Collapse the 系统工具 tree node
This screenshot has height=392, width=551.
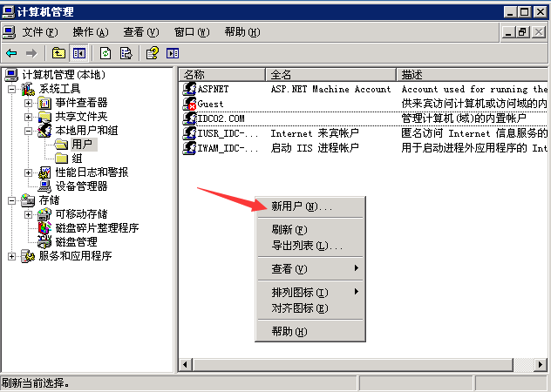(x=11, y=89)
